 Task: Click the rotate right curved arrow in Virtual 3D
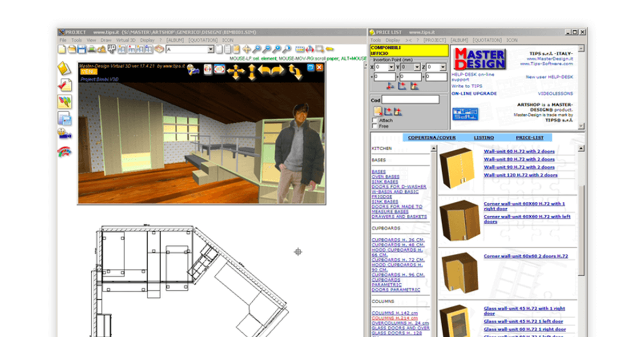pyautogui.click(x=277, y=70)
